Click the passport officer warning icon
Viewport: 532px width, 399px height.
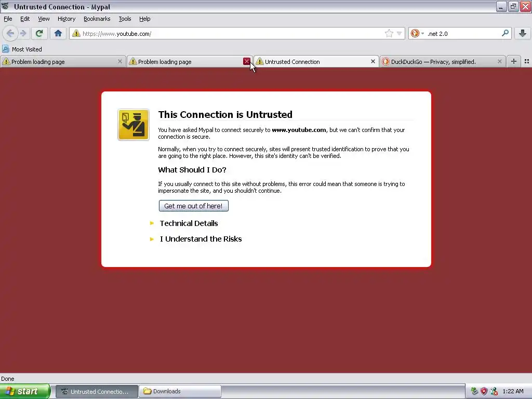[x=134, y=125]
